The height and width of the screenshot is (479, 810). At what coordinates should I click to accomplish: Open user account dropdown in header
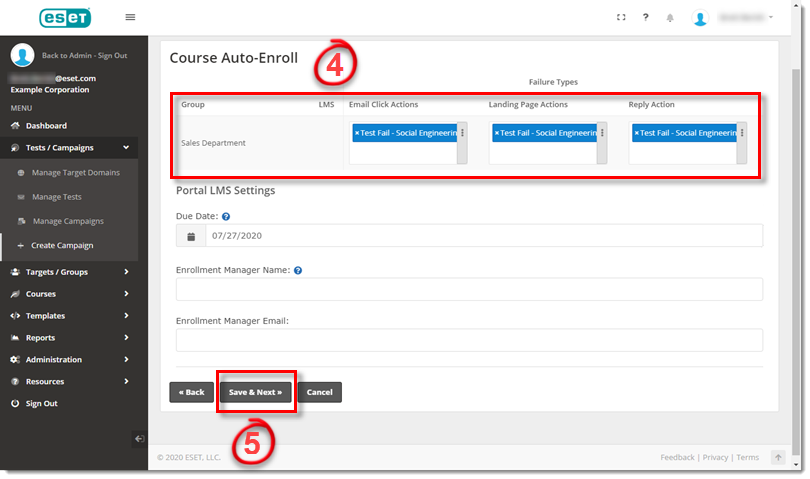(x=734, y=18)
